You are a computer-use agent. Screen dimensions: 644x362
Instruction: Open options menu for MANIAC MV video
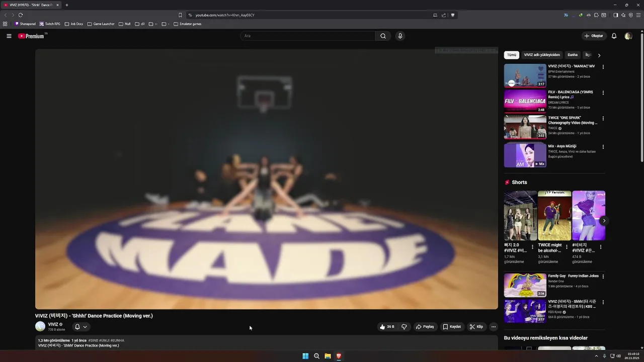point(603,67)
